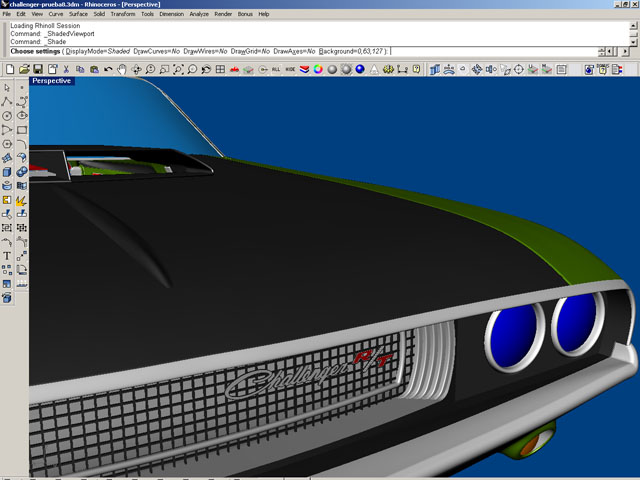This screenshot has height=480, width=640.
Task: Select the Pan hand tool
Action: (x=122, y=69)
